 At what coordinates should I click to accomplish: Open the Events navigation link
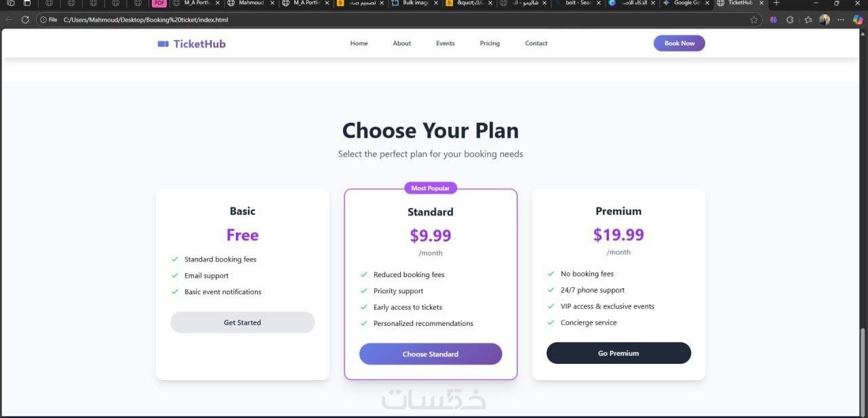coord(446,43)
